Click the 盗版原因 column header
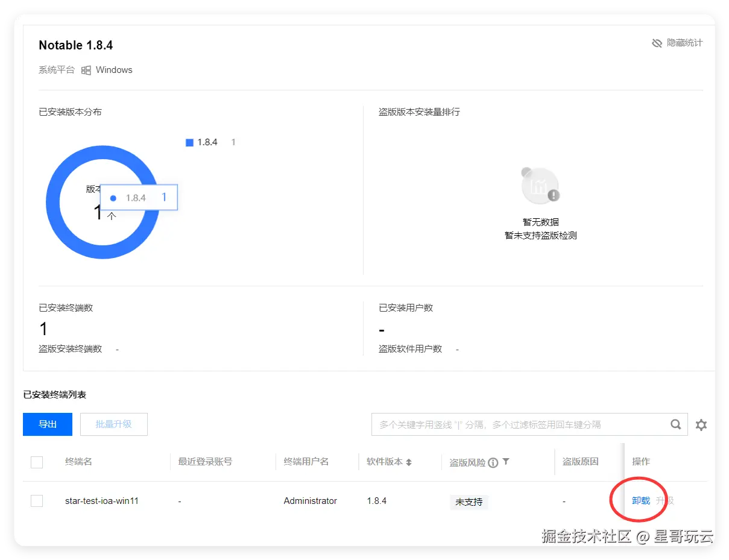This screenshot has width=729, height=560. click(x=581, y=462)
